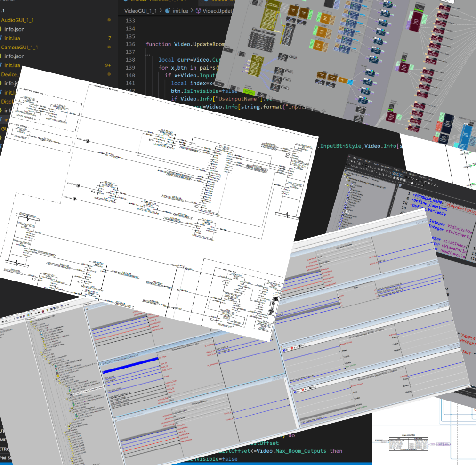Click the '.InputBtnStyle,Video.Info[' code text
The height and width of the screenshot is (465, 476).
point(359,146)
